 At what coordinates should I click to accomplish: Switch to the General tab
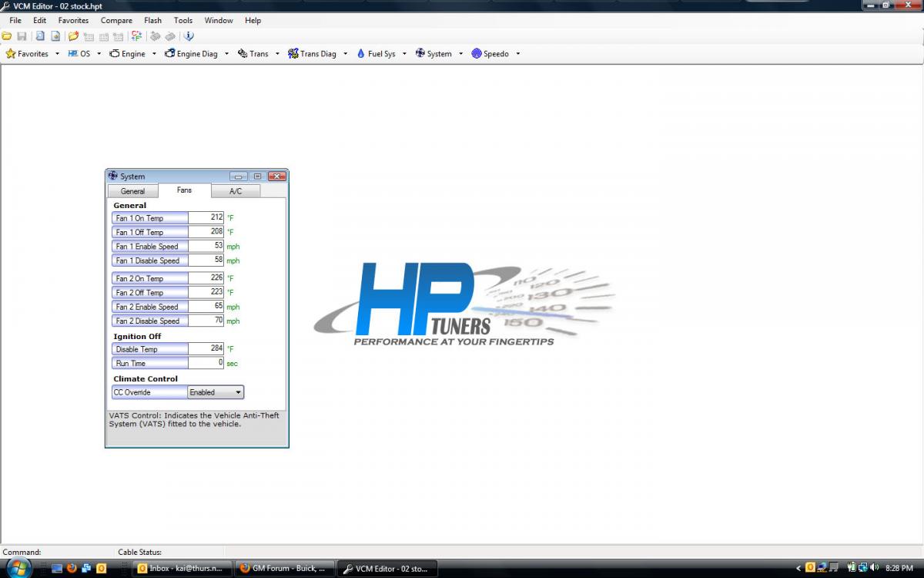[132, 191]
